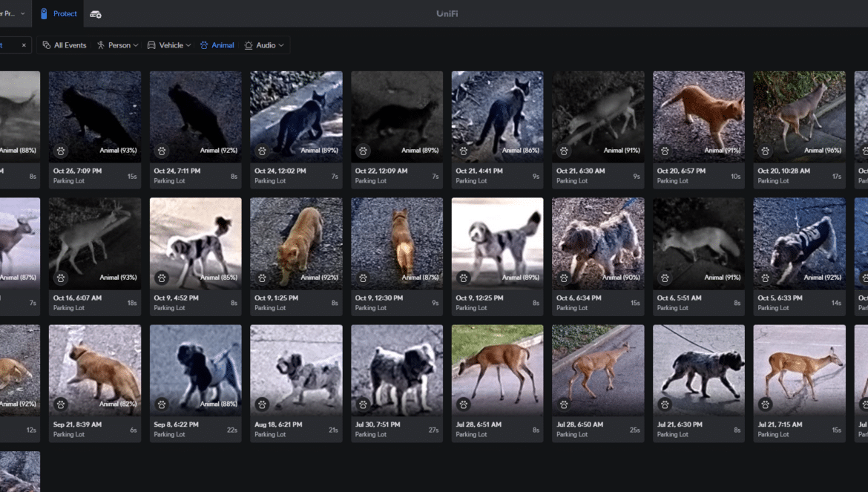Click the paw icon on Oct 20, 10:28 AM thumbnail
Screen dimensions: 868x492
(766, 151)
